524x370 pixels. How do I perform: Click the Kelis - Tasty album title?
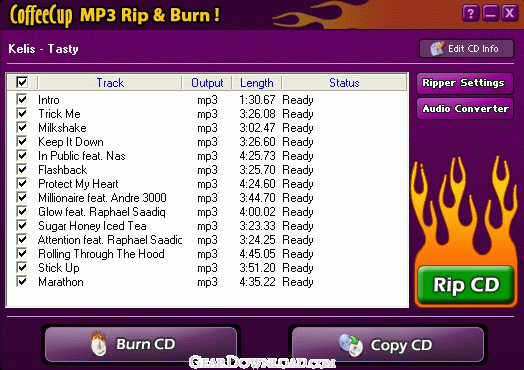(43, 49)
